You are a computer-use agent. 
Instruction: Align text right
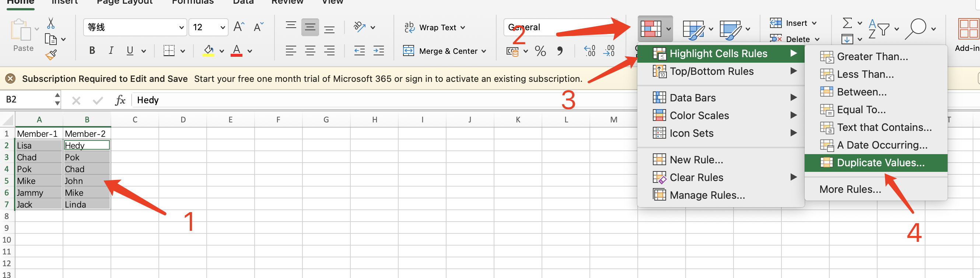(329, 51)
